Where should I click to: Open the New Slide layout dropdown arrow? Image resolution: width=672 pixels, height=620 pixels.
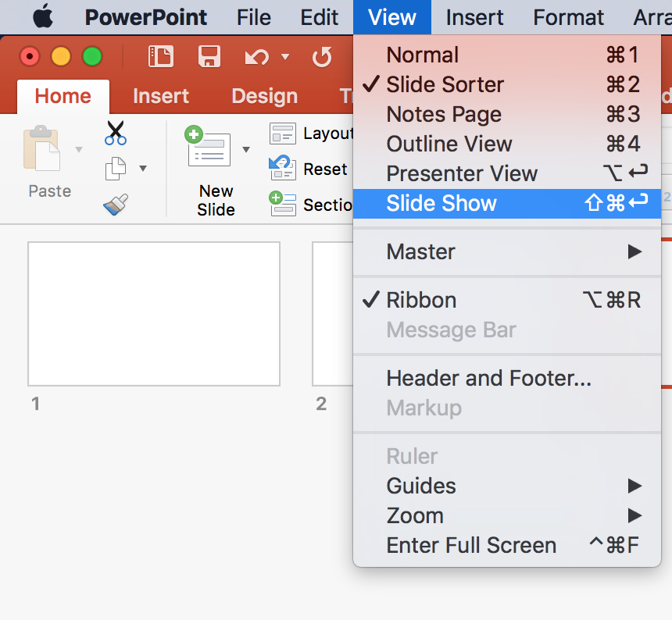246,149
